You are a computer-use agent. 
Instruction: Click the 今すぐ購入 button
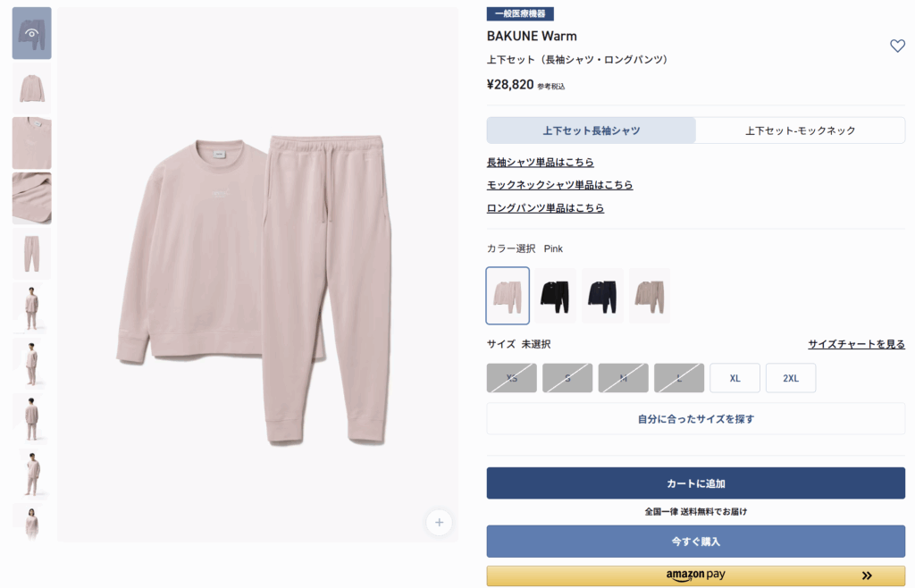(x=695, y=542)
